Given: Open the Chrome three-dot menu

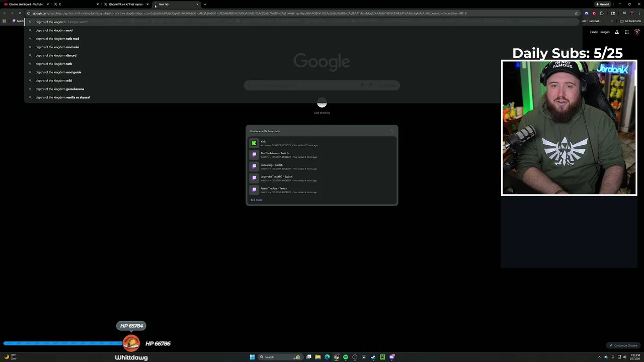Looking at the screenshot, I should point(639,13).
